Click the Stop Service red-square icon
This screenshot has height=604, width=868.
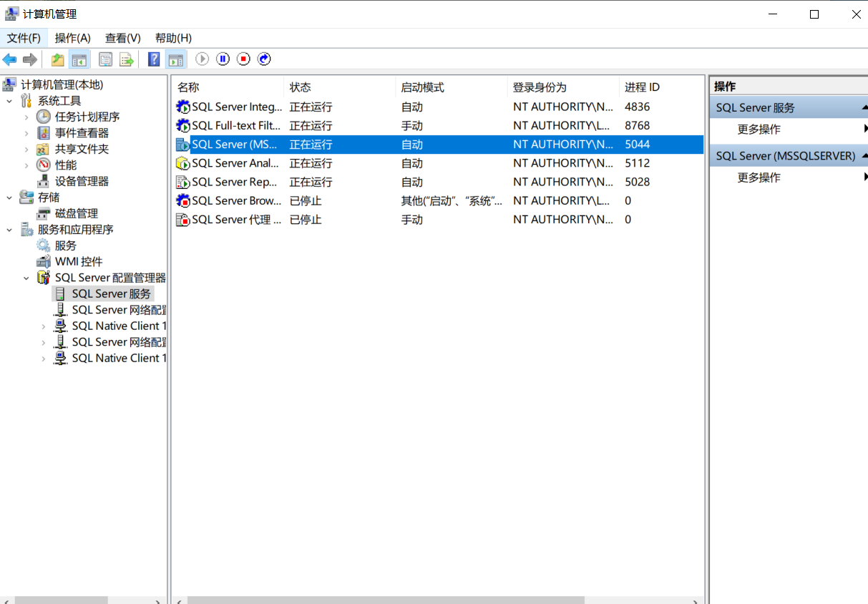(244, 59)
